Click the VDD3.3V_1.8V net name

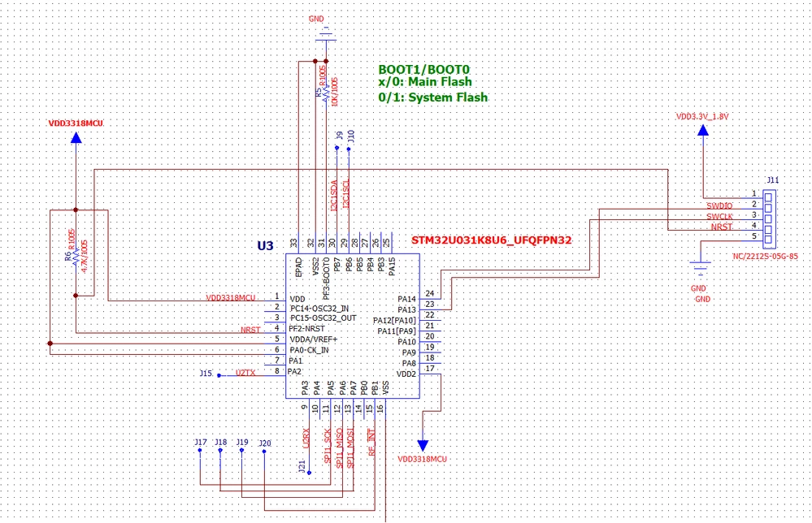coord(702,116)
